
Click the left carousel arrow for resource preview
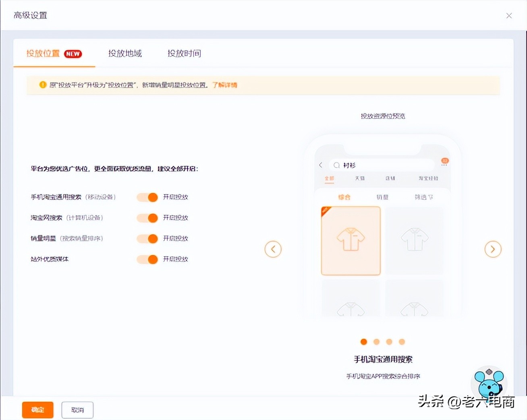coord(273,249)
